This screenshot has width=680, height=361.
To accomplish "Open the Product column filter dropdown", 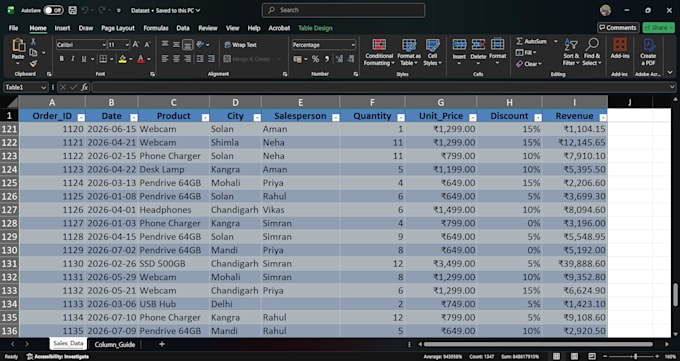I will pyautogui.click(x=205, y=118).
